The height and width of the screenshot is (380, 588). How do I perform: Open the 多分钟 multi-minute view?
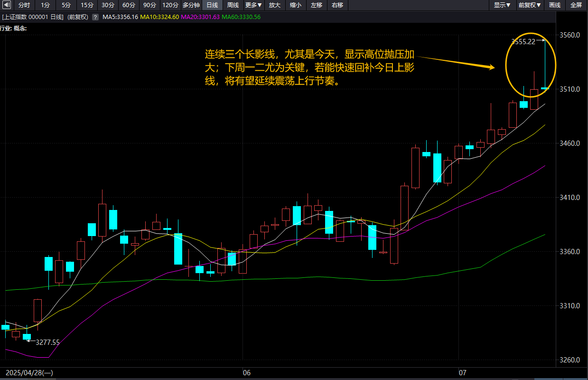[x=191, y=5]
